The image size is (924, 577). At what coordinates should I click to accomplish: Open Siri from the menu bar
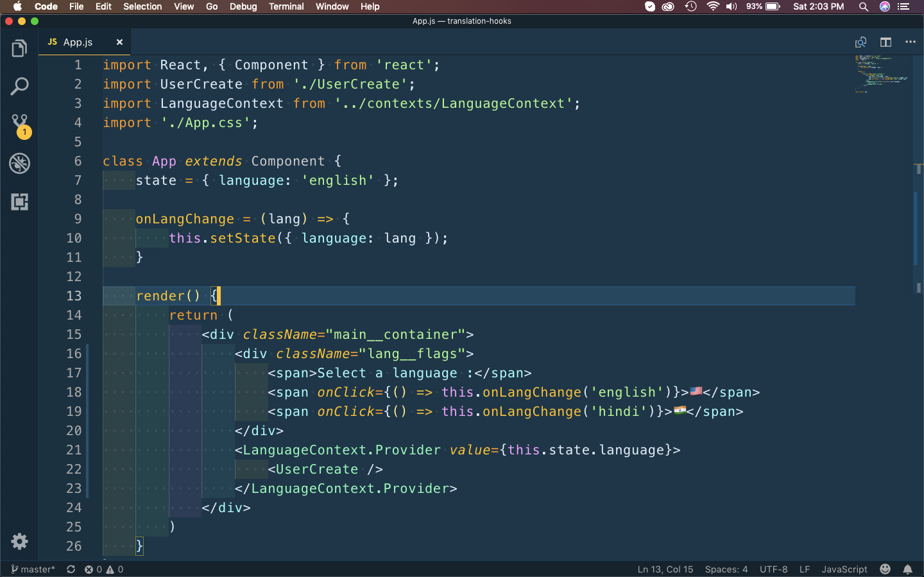885,6
